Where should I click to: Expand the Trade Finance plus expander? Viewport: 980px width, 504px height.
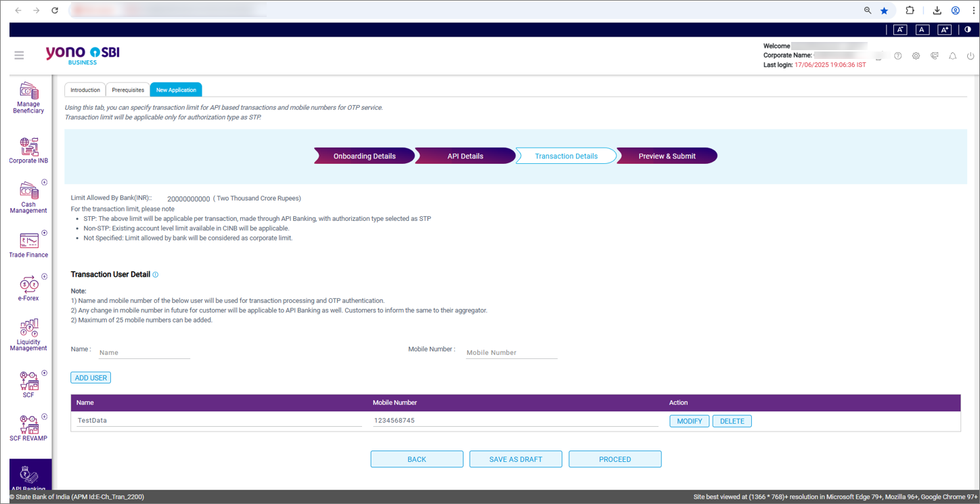click(x=45, y=233)
